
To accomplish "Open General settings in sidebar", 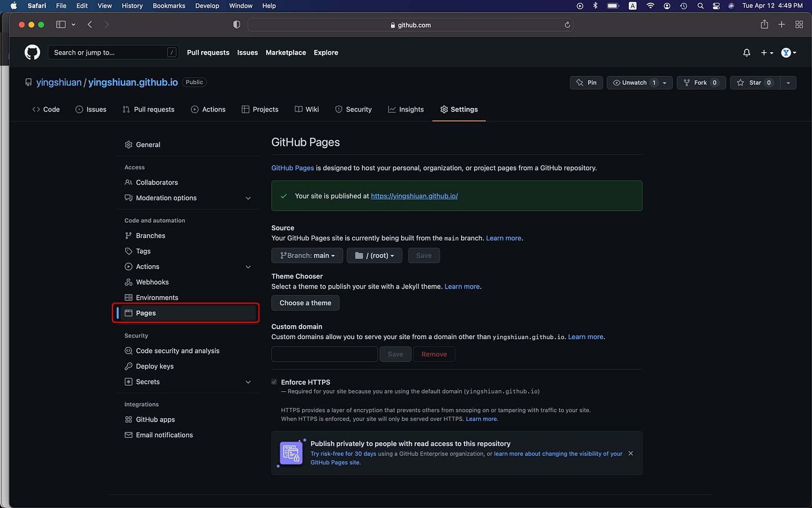I will (187, 145).
